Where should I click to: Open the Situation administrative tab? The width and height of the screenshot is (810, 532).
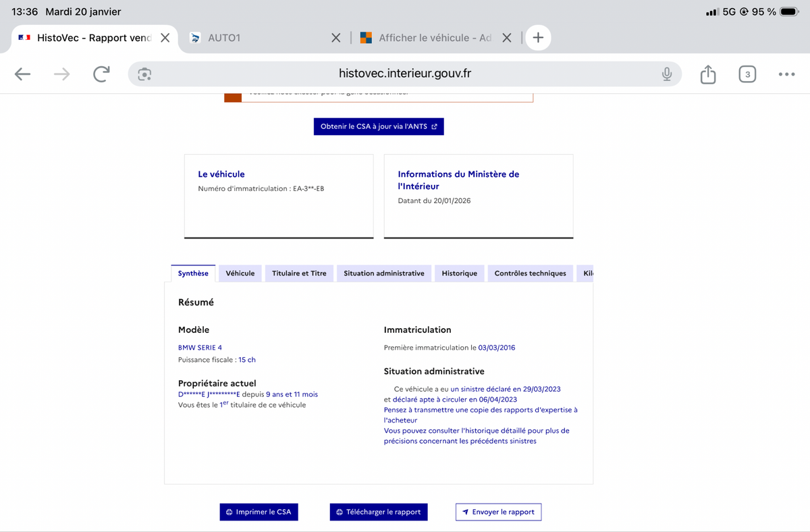pyautogui.click(x=383, y=273)
